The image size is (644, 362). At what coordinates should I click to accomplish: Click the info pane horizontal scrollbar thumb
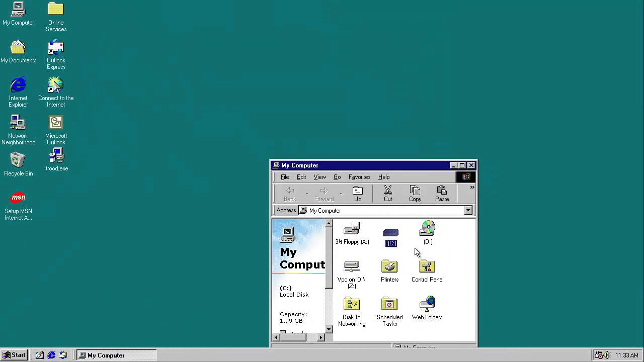293,337
